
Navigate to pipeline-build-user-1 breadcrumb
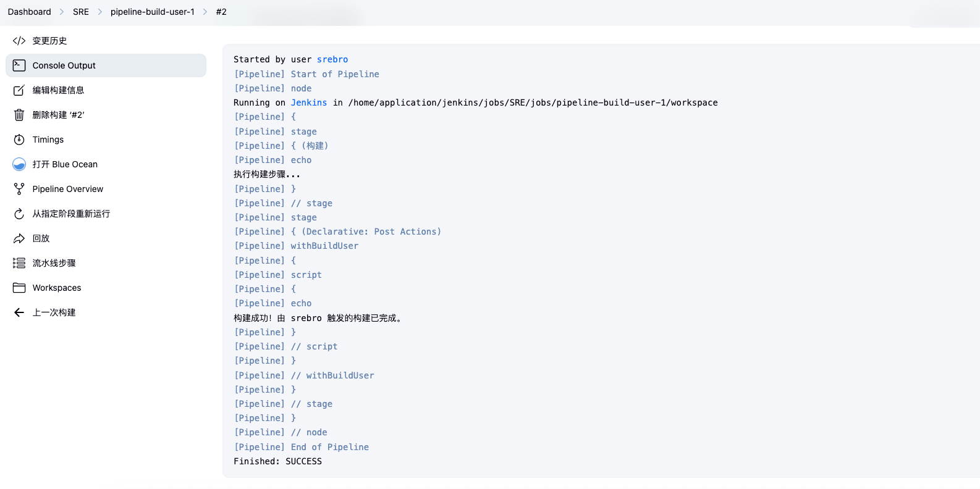coord(152,12)
